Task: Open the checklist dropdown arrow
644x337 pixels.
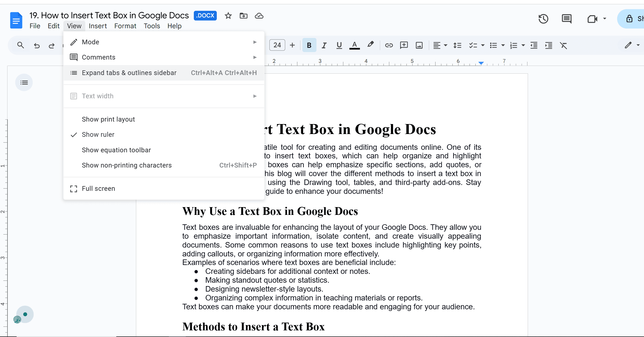Action: [x=483, y=45]
